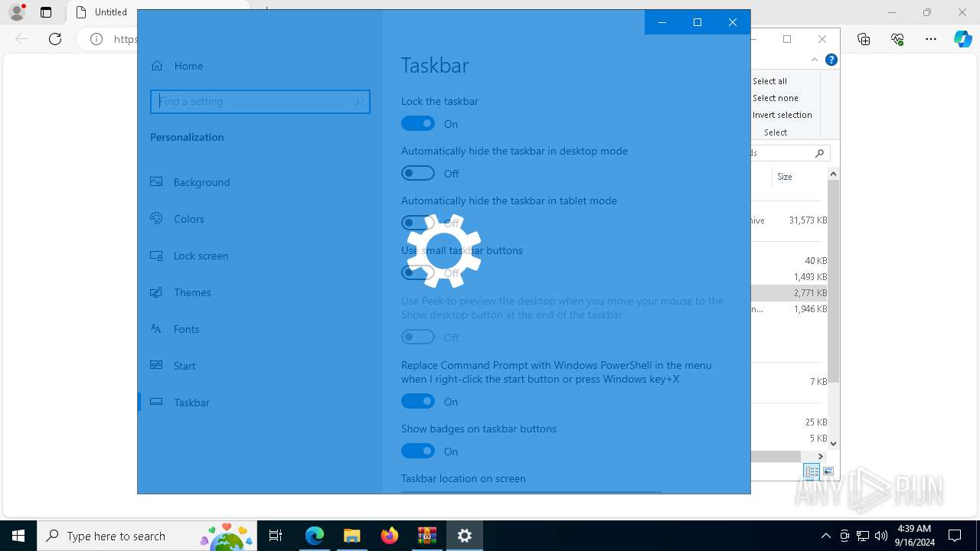Image resolution: width=980 pixels, height=551 pixels.
Task: Click the Start tiles icon in sidebar
Action: 156,366
